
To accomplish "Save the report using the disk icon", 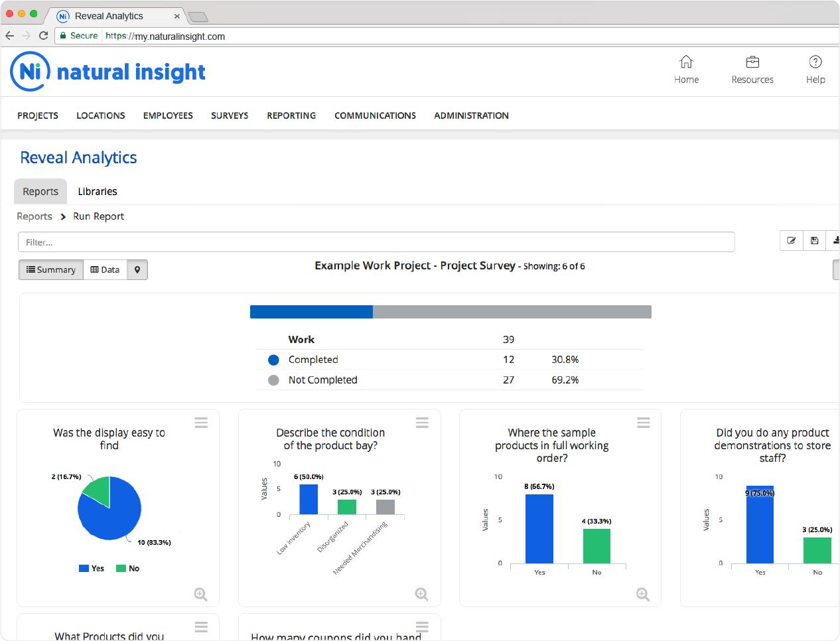I will point(814,241).
